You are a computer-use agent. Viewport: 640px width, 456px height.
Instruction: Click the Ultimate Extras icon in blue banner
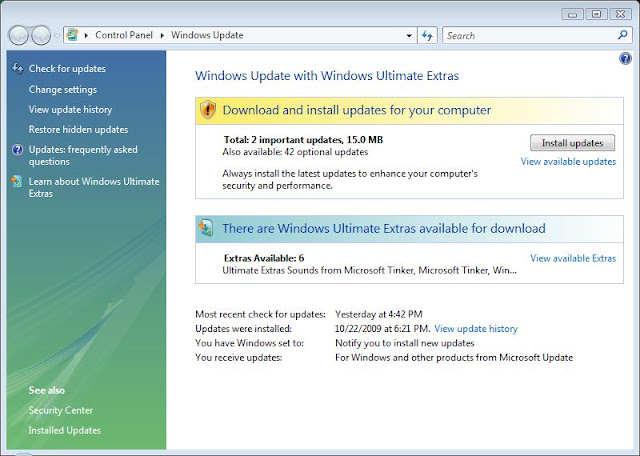pyautogui.click(x=206, y=228)
